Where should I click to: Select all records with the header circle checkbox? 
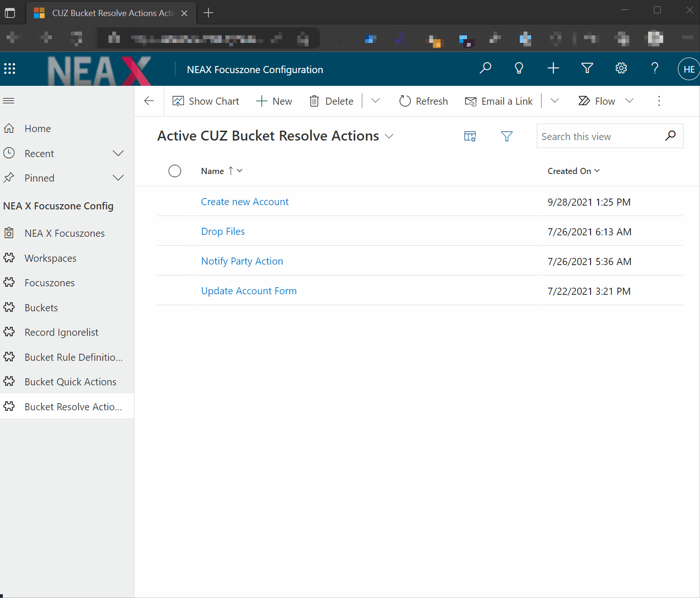[175, 171]
